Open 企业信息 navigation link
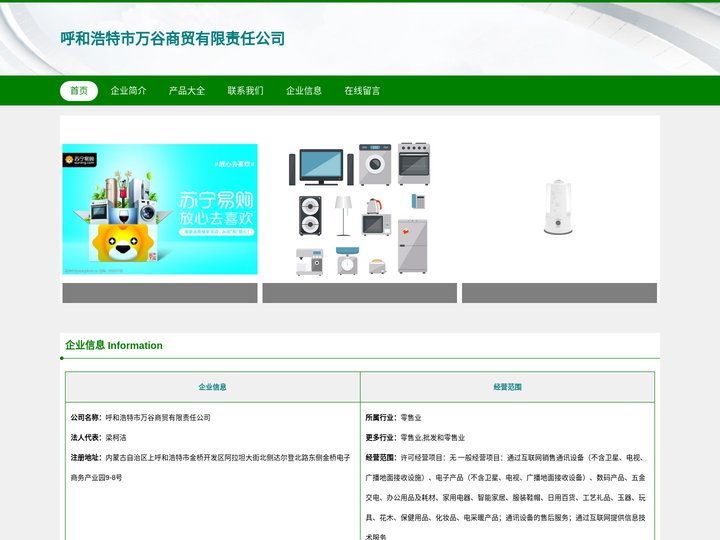Screen dimensions: 720x540 point(304,90)
